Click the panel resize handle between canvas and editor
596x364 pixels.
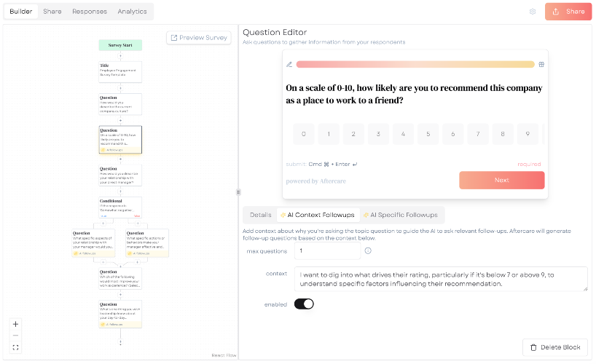click(x=238, y=192)
